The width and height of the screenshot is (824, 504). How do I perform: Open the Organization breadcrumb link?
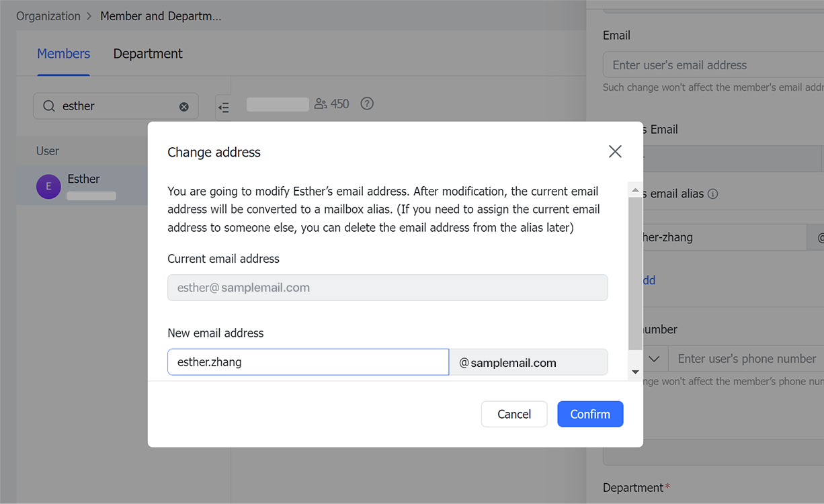pyautogui.click(x=48, y=15)
